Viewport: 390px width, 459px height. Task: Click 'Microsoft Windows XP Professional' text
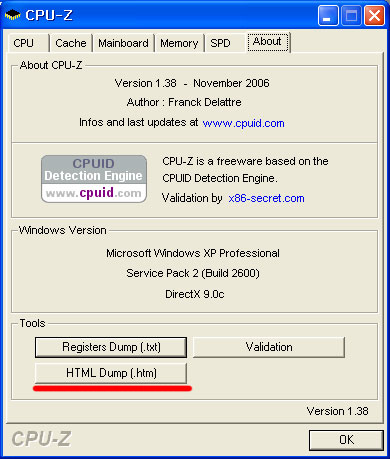[193, 253]
